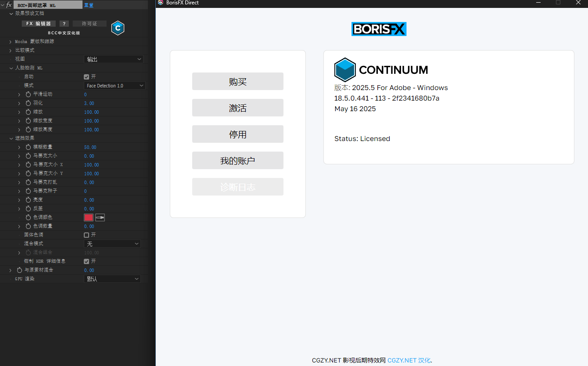
Task: Toggle the stopwatch for 色调颜色
Action: [x=28, y=217]
